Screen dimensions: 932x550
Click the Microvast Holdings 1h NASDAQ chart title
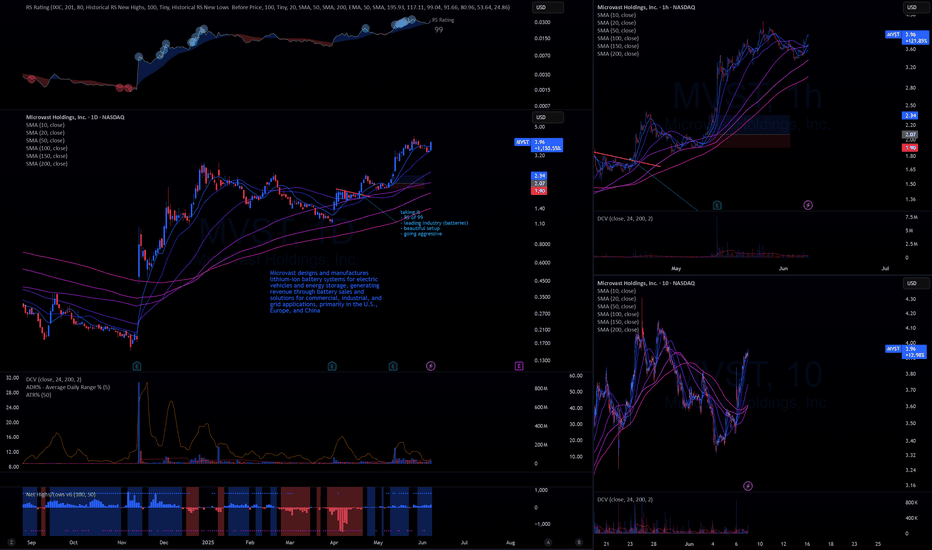coord(646,7)
